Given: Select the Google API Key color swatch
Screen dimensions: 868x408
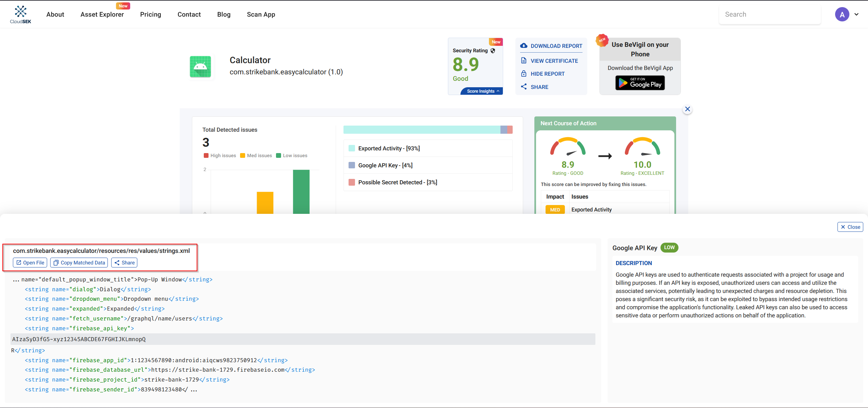Looking at the screenshot, I should coord(352,165).
